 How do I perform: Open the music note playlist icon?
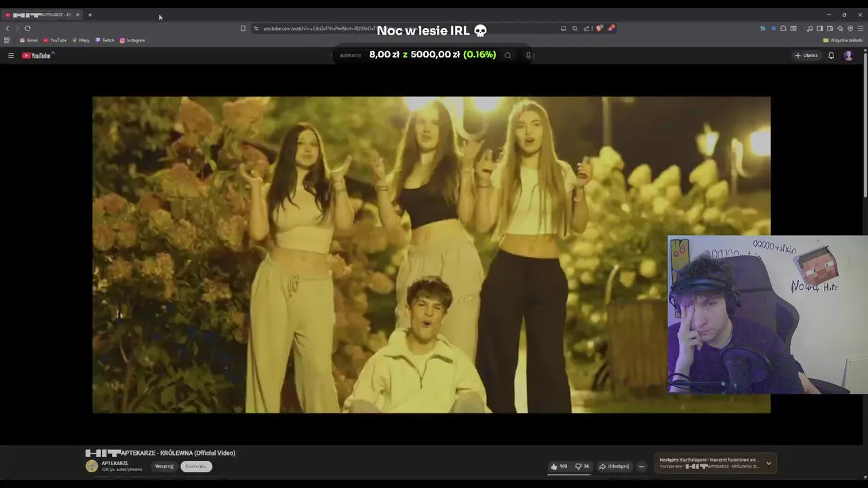(x=810, y=28)
